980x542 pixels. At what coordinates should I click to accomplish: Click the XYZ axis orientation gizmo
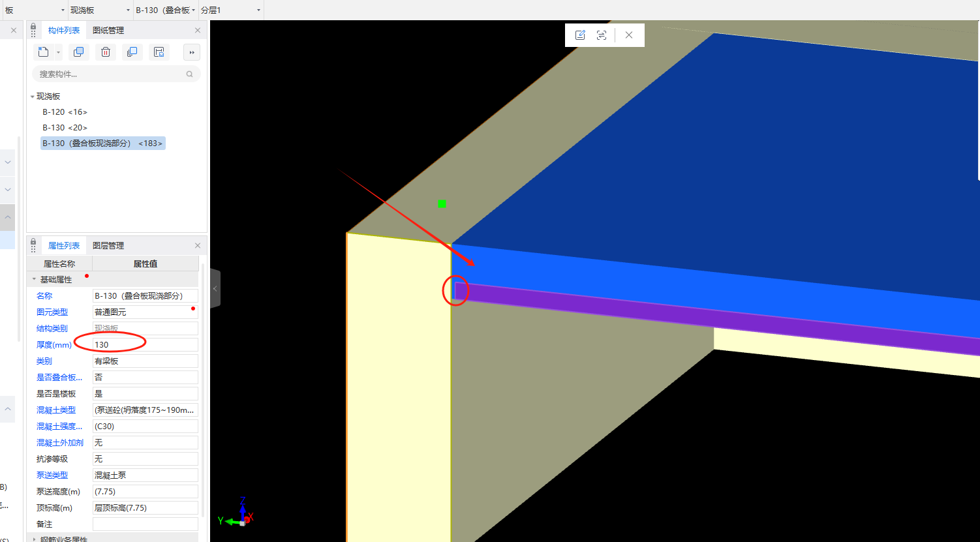[237, 513]
